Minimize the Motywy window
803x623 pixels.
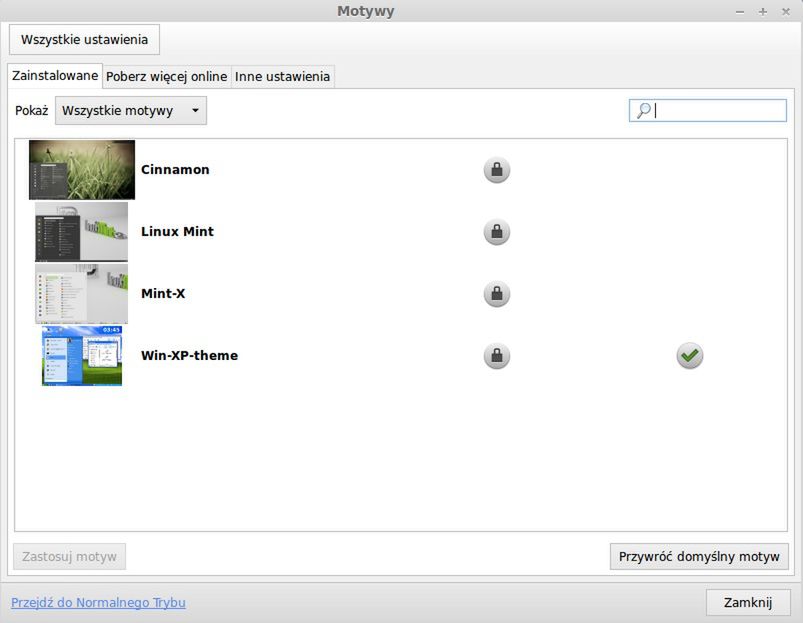pyautogui.click(x=739, y=12)
